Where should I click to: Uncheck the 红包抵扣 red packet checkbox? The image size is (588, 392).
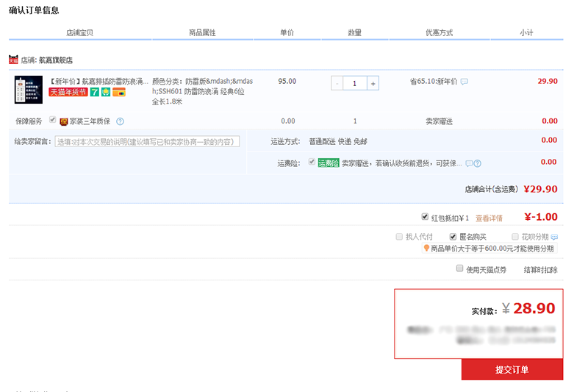425,216
